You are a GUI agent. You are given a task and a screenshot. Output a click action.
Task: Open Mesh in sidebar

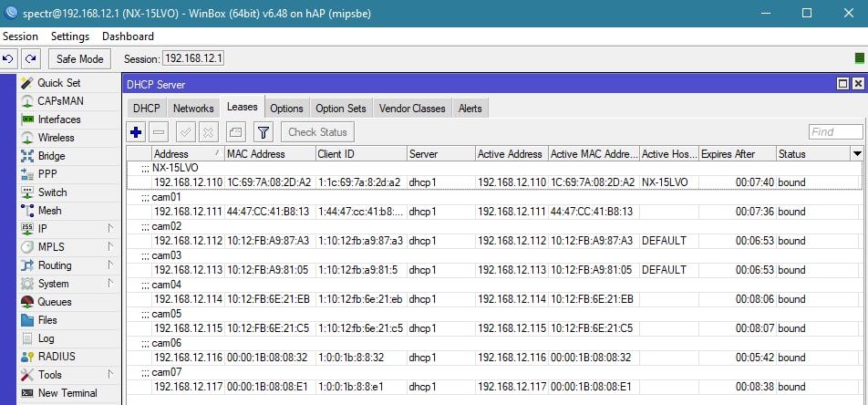[x=49, y=211]
